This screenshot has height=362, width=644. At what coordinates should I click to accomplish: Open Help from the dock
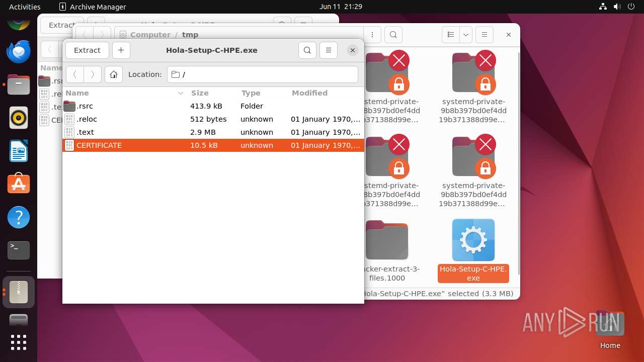pos(19,217)
